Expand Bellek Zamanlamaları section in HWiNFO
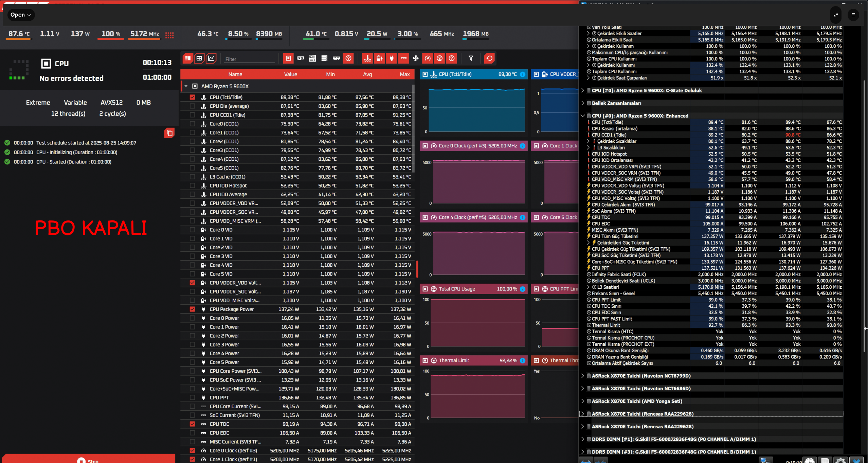Viewport: 868px width, 463px height. tap(583, 103)
